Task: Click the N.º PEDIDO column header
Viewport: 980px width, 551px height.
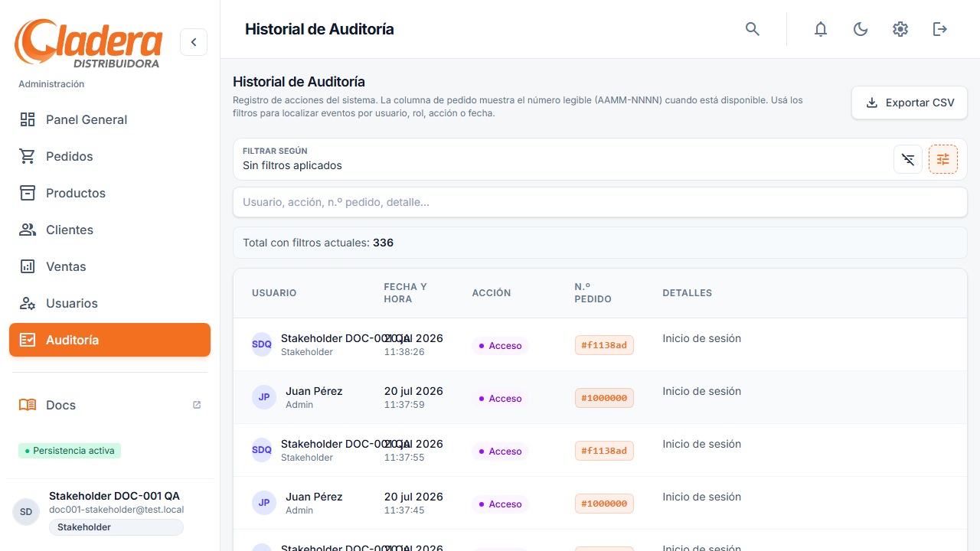Action: point(593,293)
